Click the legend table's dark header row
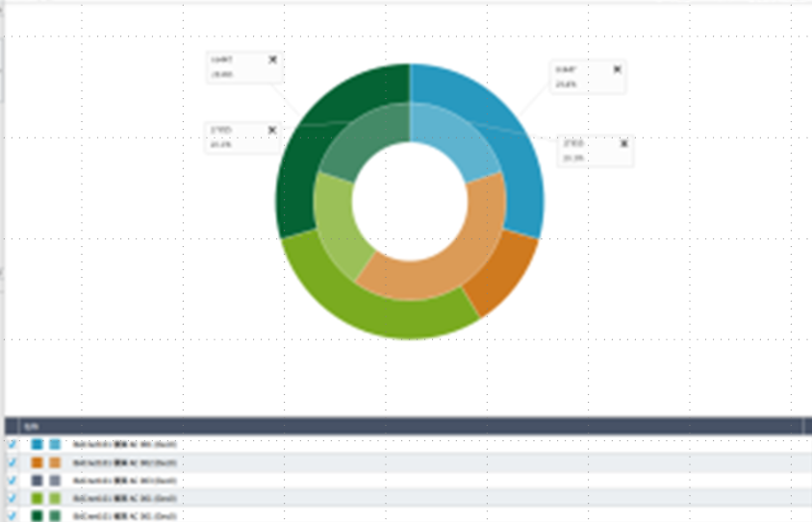The width and height of the screenshot is (812, 522). coord(404,425)
